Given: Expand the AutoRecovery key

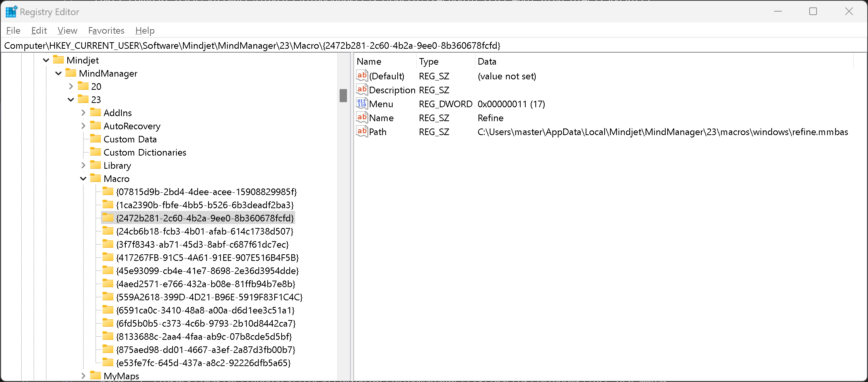Looking at the screenshot, I should pyautogui.click(x=83, y=126).
